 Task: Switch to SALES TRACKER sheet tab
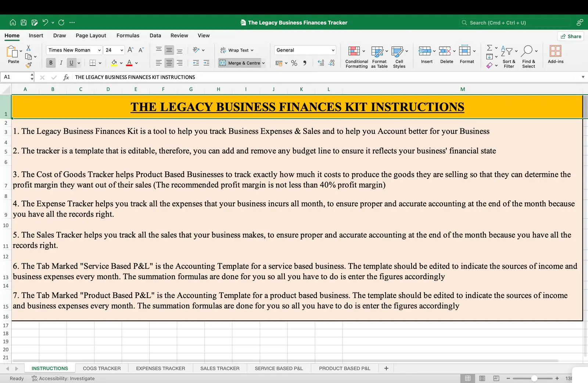(x=220, y=368)
